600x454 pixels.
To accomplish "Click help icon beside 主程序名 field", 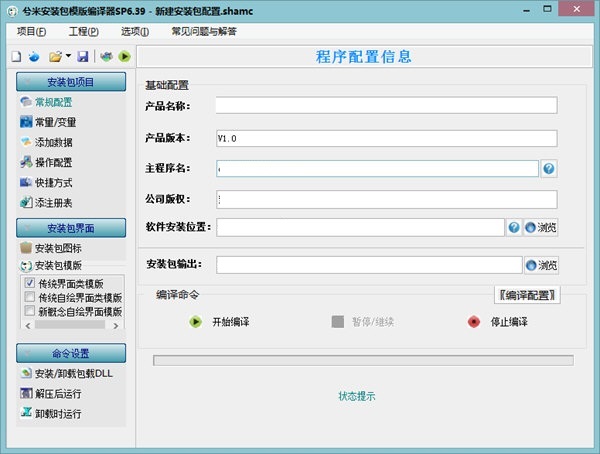I will (x=549, y=168).
